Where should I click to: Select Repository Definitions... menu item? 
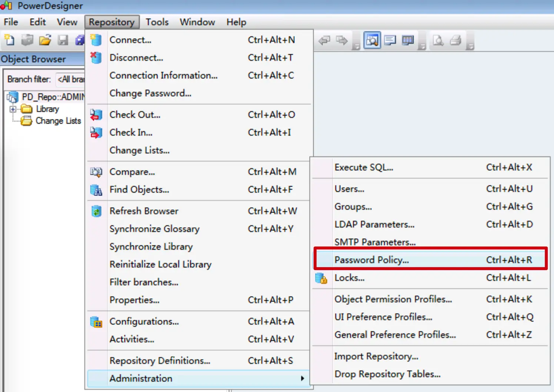(x=199, y=361)
